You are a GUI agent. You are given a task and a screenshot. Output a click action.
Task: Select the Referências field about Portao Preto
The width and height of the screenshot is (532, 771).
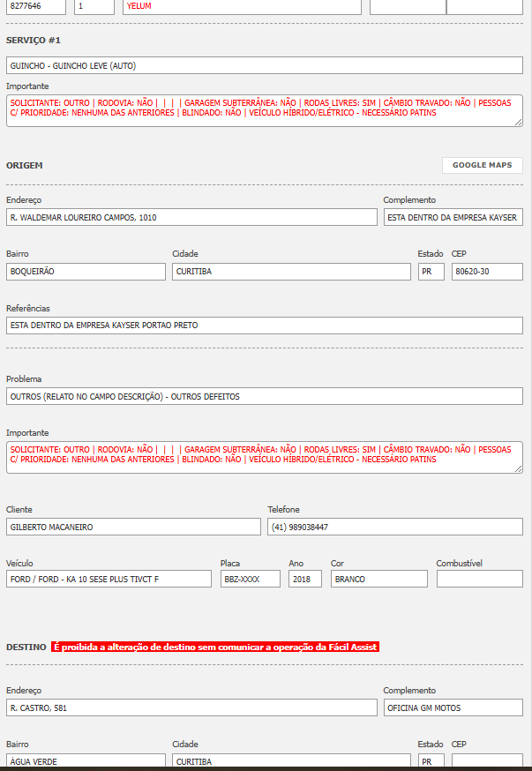(264, 325)
